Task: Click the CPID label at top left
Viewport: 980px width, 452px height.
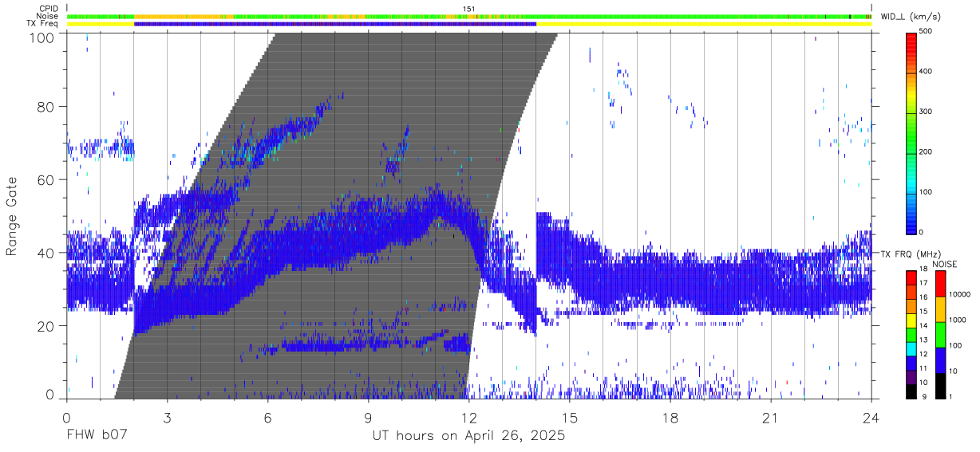Action: (x=48, y=9)
